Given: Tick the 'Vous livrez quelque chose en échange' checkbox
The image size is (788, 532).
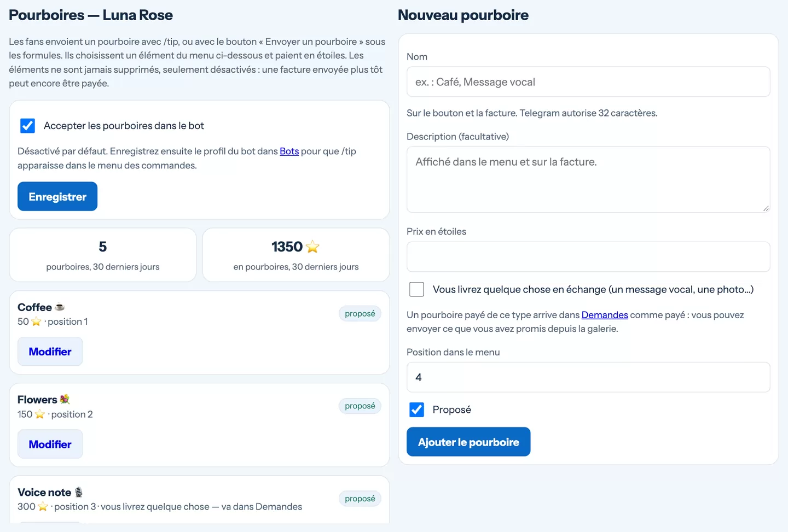Looking at the screenshot, I should click(416, 289).
